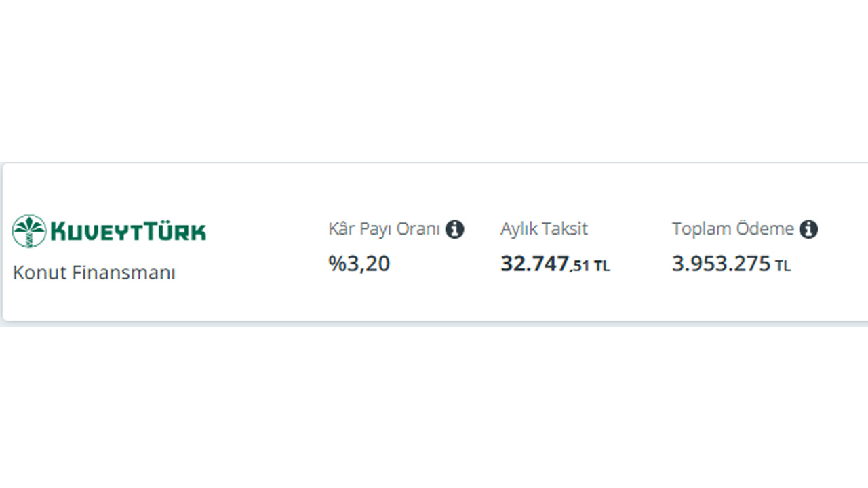Click the ,51 kuruş decimals of installment

click(580, 266)
